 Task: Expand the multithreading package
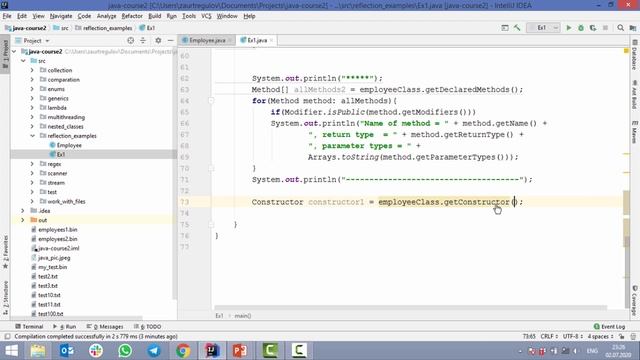[32, 117]
